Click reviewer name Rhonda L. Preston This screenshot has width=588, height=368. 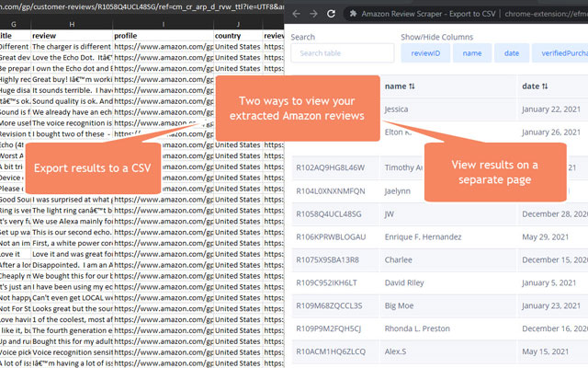(x=417, y=328)
